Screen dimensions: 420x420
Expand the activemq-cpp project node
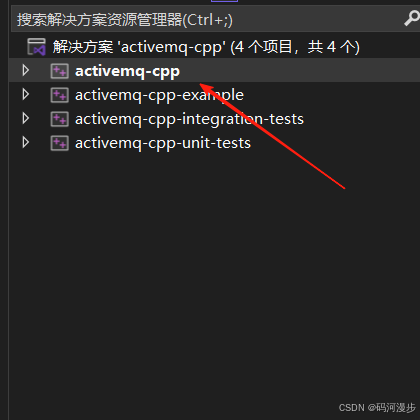pyautogui.click(x=25, y=70)
